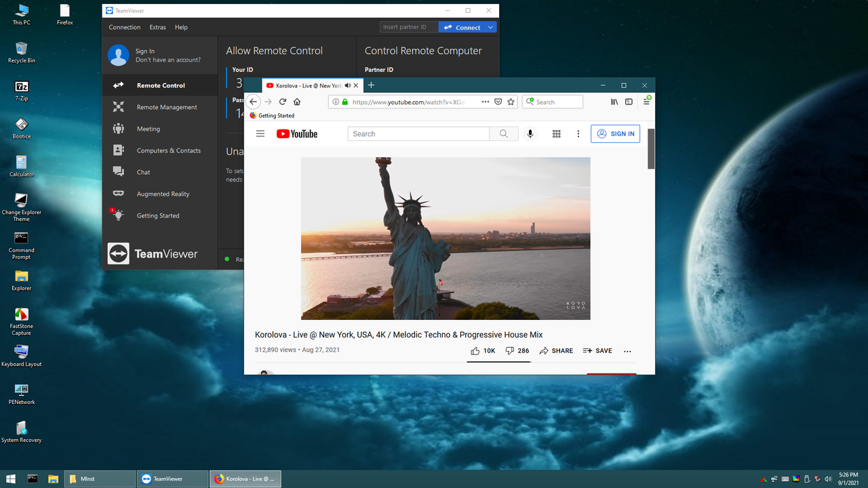Toggle Firefox sidebar icon
The width and height of the screenshot is (868, 488).
click(x=629, y=102)
